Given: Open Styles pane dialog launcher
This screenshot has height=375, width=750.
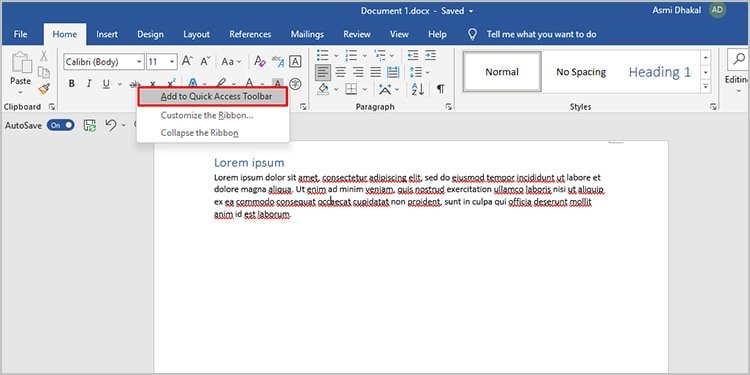Looking at the screenshot, I should pyautogui.click(x=713, y=107).
